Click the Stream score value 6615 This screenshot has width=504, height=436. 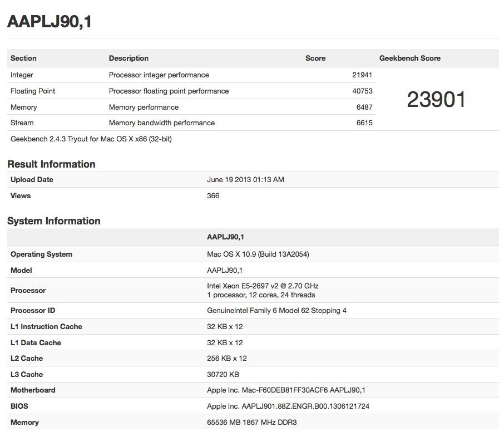364,123
